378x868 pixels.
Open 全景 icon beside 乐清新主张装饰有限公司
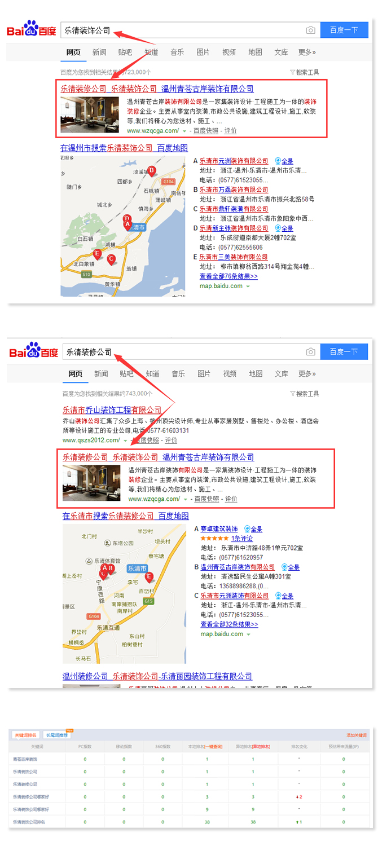tap(284, 228)
